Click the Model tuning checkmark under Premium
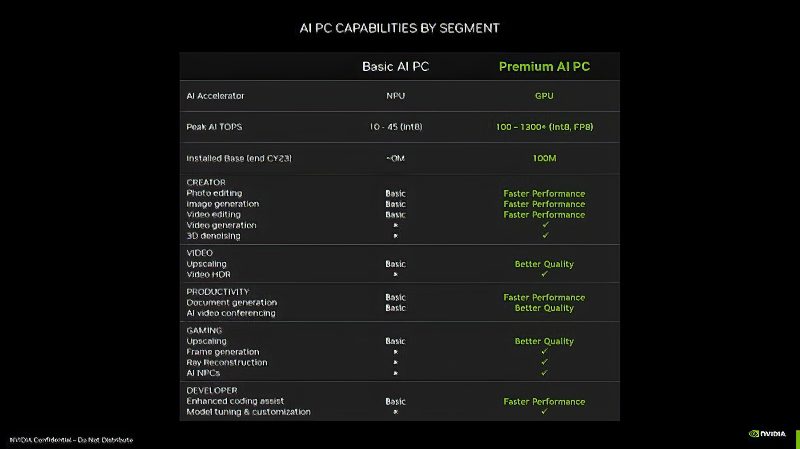800x449 pixels. click(545, 411)
